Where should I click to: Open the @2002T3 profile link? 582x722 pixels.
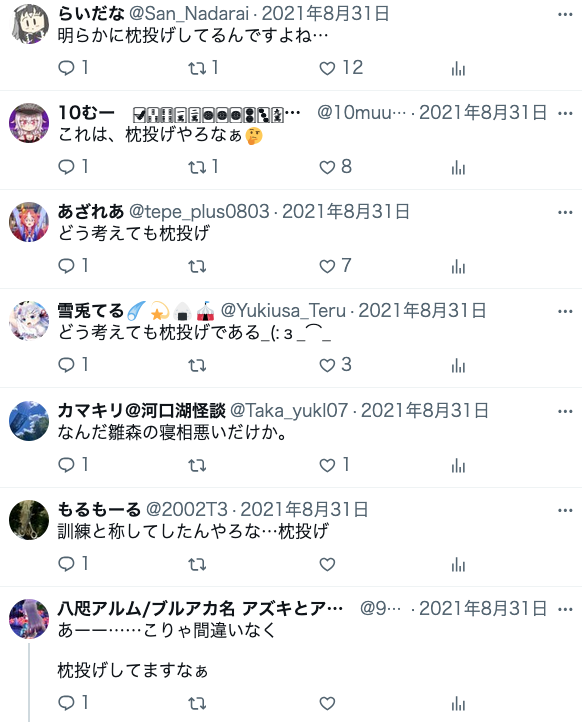click(x=186, y=509)
